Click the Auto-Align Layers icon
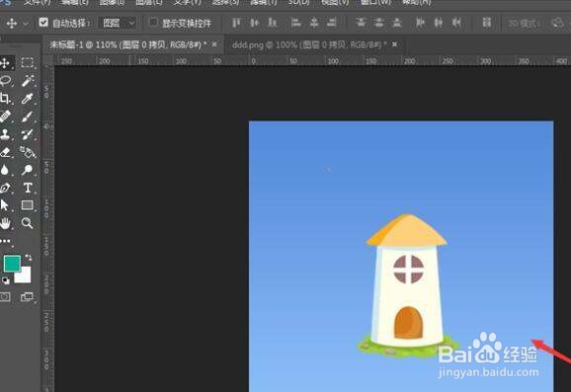This screenshot has width=571, height=392. [486, 23]
